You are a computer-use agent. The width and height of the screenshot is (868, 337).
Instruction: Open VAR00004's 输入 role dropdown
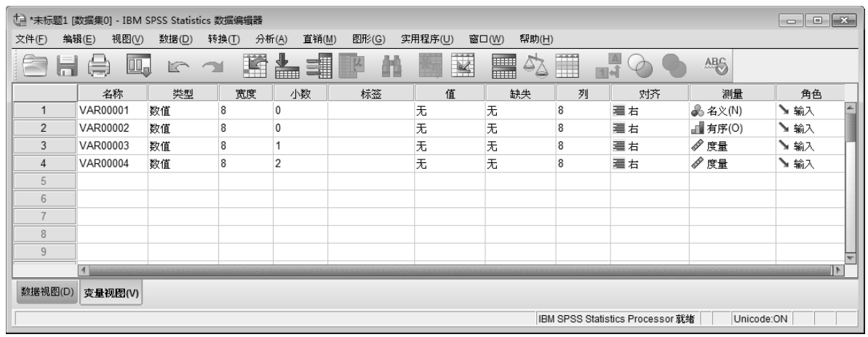point(811,164)
